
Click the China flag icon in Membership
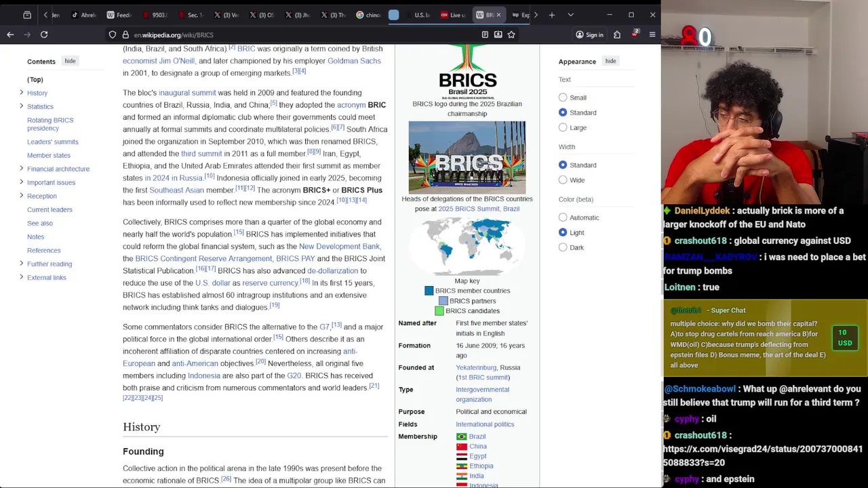pyautogui.click(x=462, y=447)
